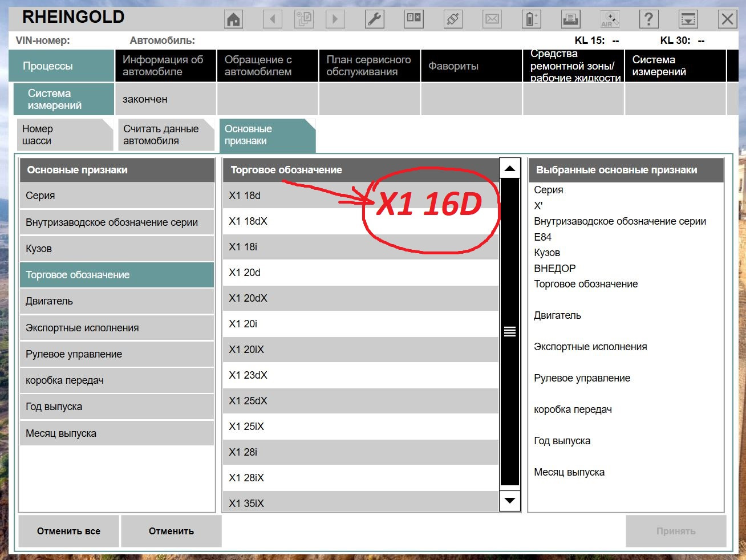This screenshot has width=746, height=560.
Task: Click the ВНЕДОР body value
Action: click(x=555, y=269)
